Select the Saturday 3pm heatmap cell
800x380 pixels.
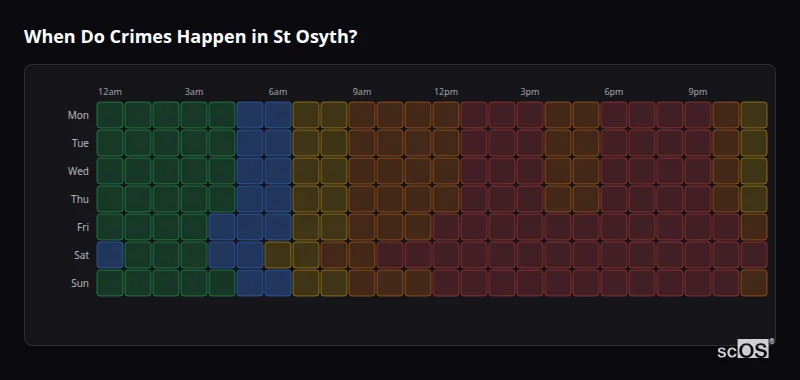(530, 255)
